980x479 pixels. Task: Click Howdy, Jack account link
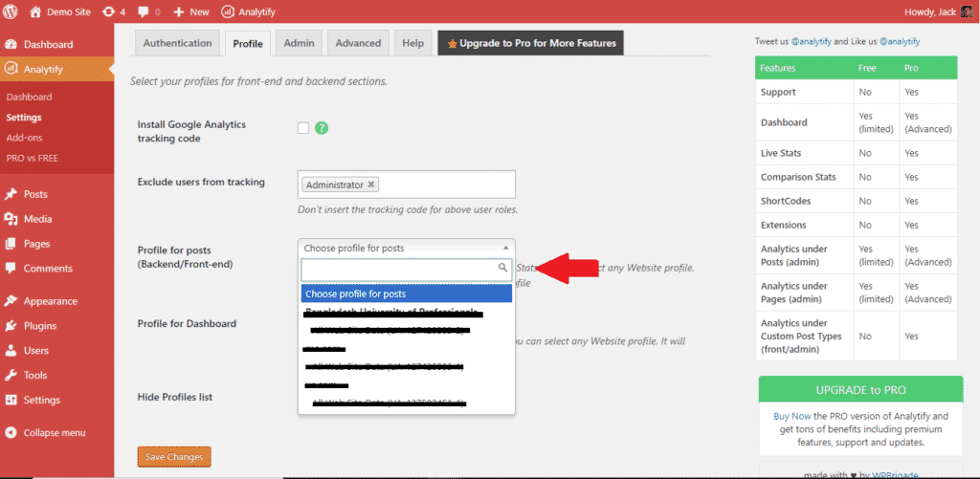pos(930,11)
